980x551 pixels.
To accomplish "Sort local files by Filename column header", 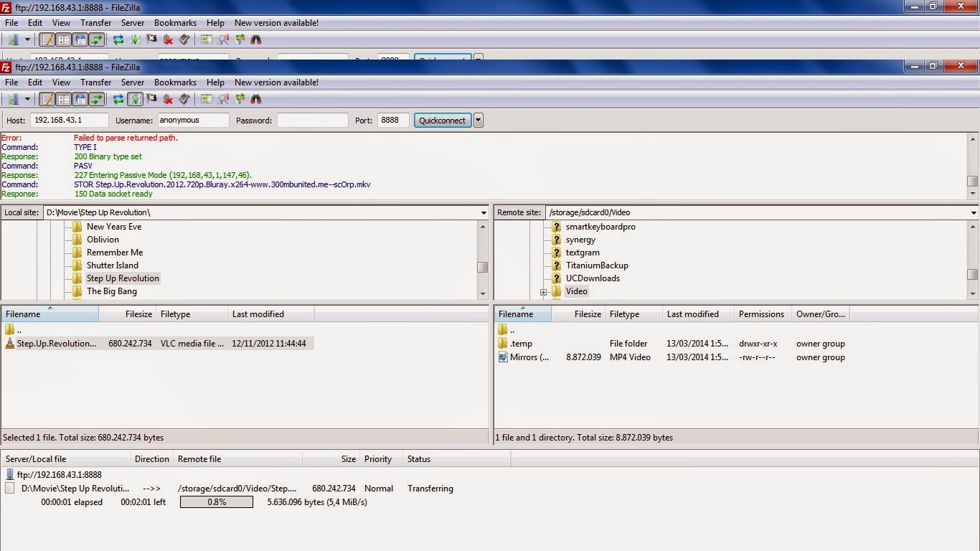I will pyautogui.click(x=50, y=314).
